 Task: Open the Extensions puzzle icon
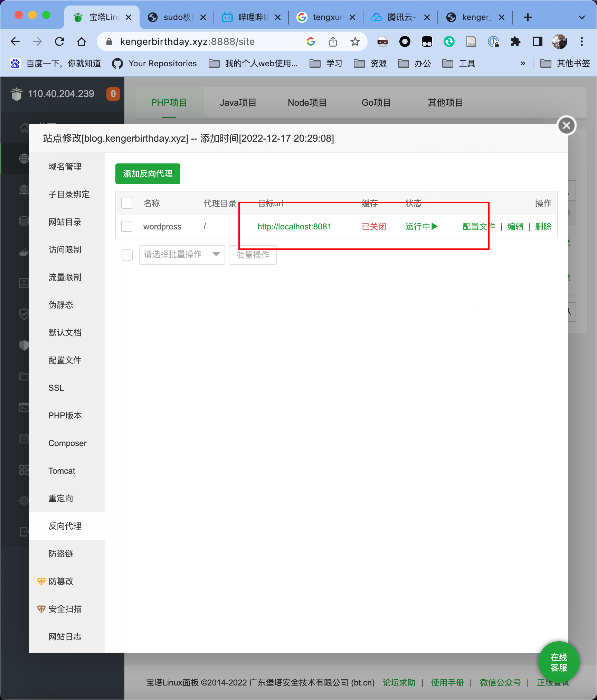(515, 42)
